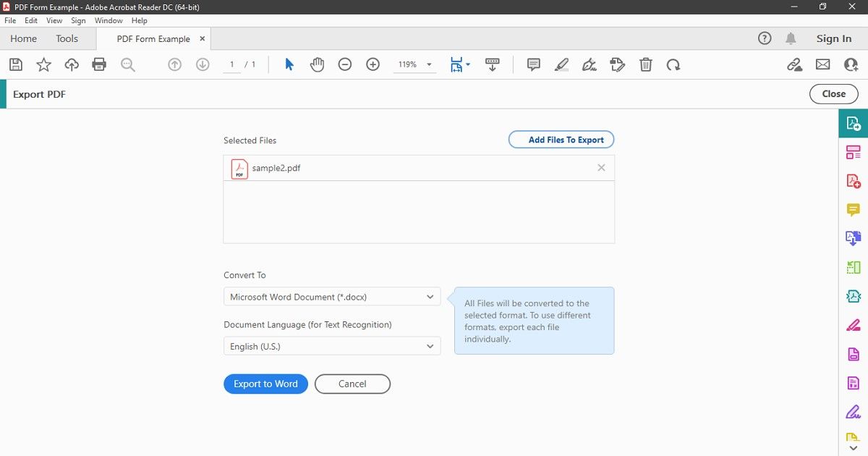Add a sticky note comment
868x456 pixels.
click(x=534, y=64)
